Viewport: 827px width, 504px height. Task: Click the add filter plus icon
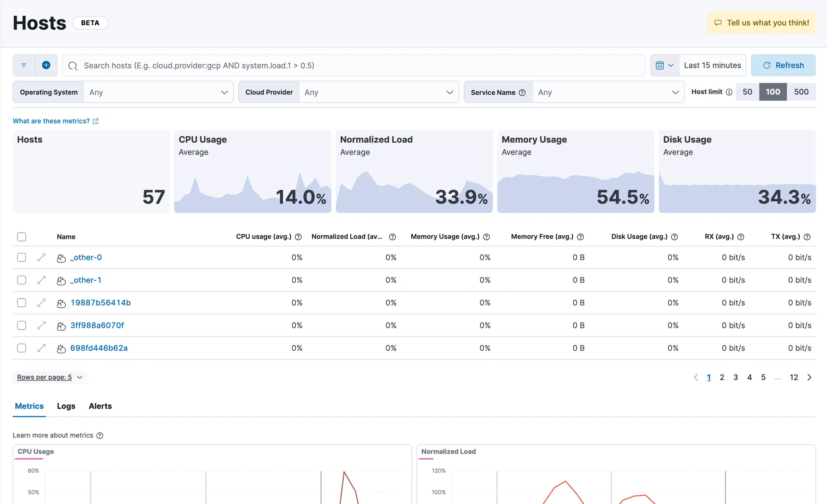(x=46, y=65)
